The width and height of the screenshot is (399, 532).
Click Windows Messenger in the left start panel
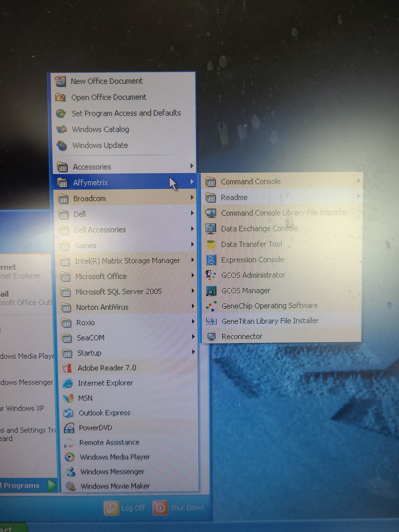[x=26, y=382]
